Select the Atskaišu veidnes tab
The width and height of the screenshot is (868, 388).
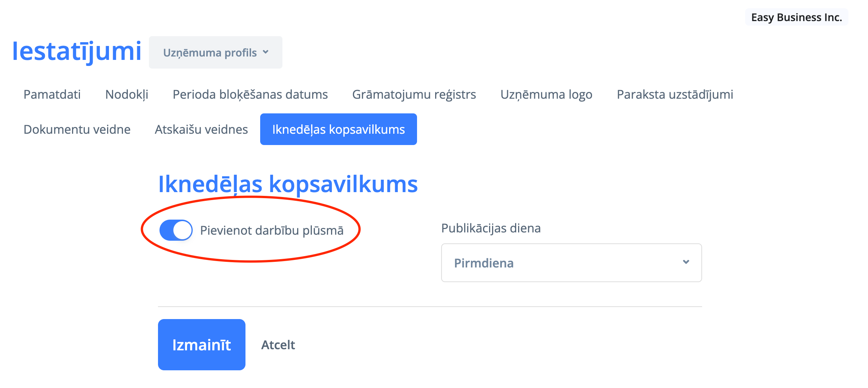(201, 130)
